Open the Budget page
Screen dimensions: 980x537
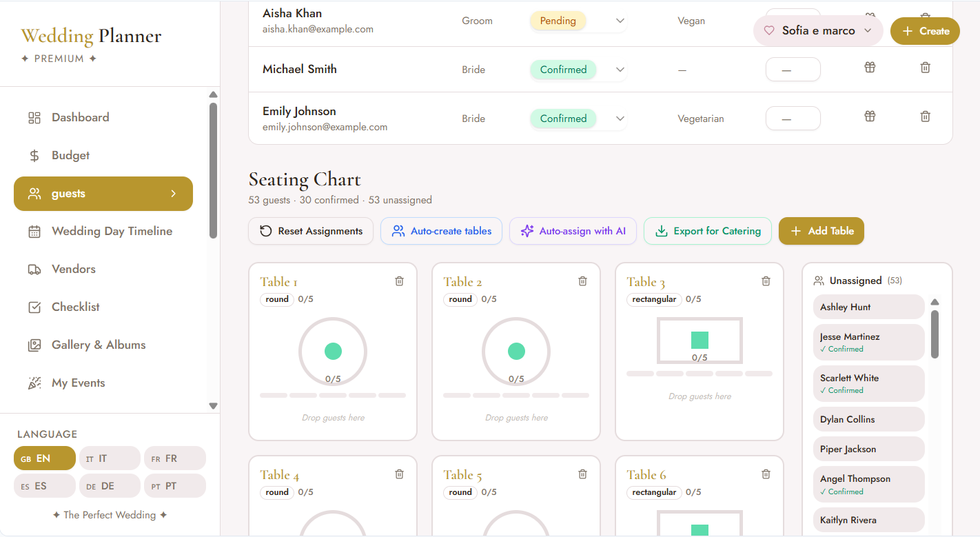click(103, 156)
